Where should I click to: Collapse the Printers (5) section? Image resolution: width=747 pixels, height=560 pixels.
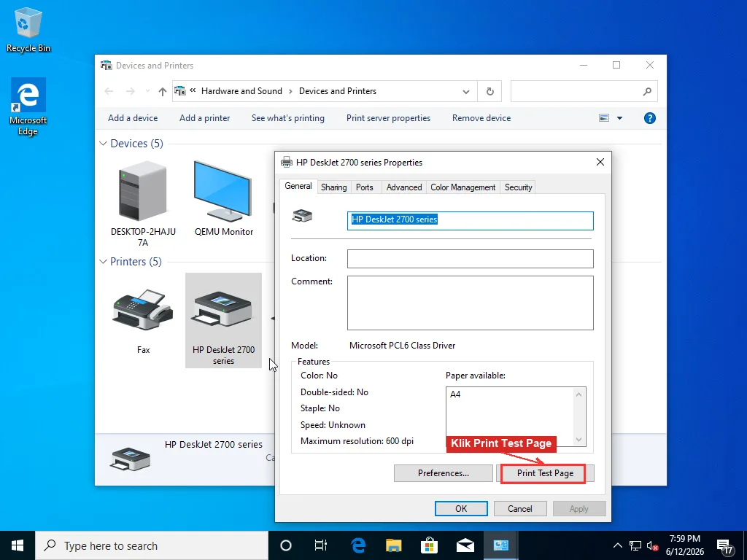click(x=103, y=262)
